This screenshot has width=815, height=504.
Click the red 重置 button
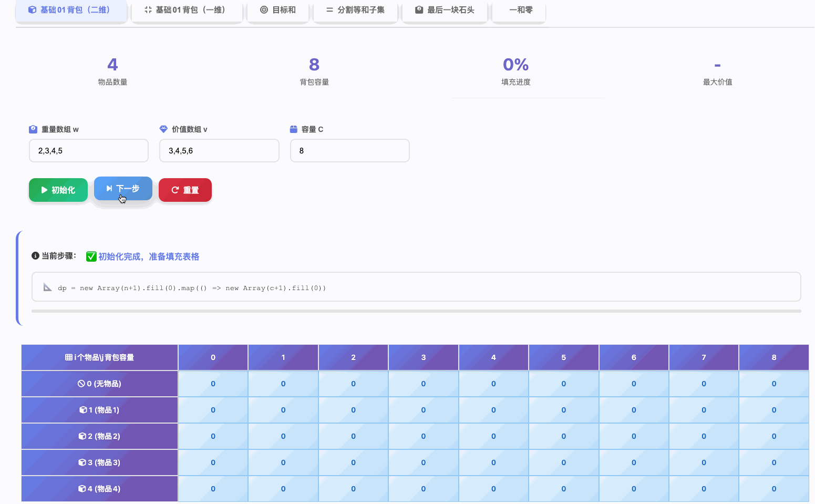[185, 190]
